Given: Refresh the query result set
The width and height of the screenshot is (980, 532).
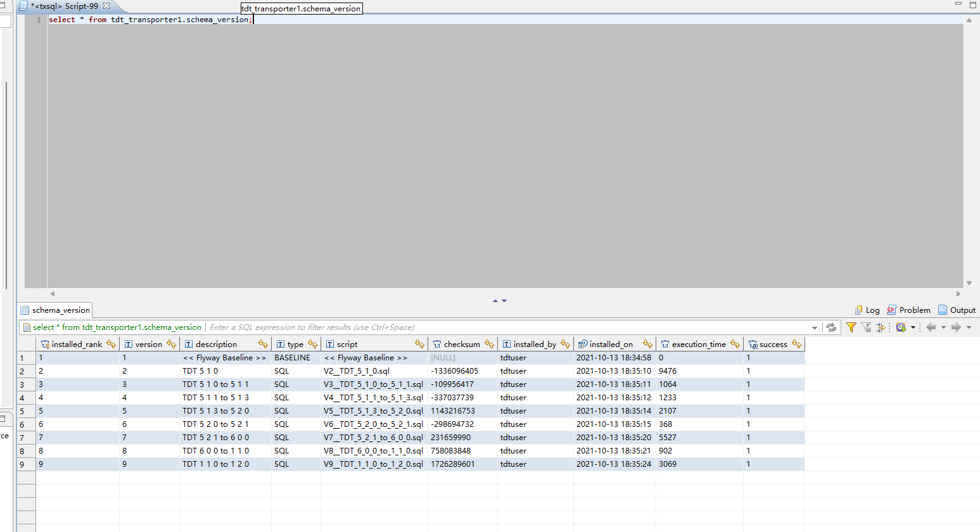Looking at the screenshot, I should point(831,327).
